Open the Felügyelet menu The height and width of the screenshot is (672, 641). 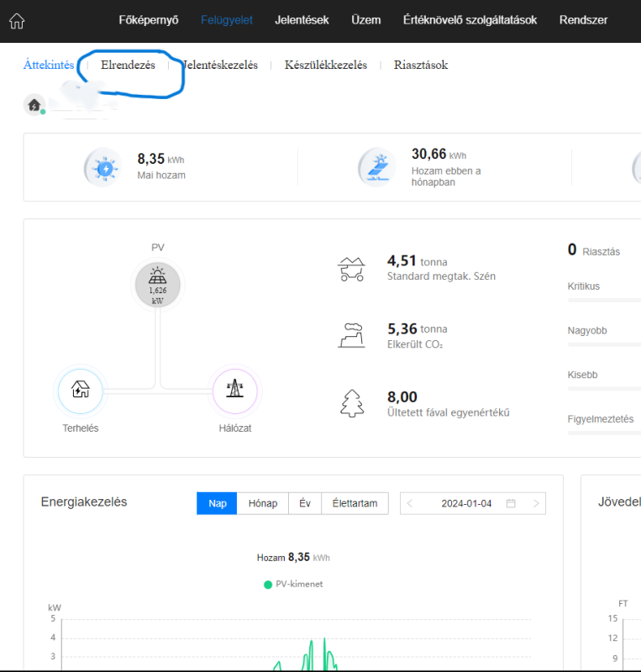pyautogui.click(x=226, y=20)
